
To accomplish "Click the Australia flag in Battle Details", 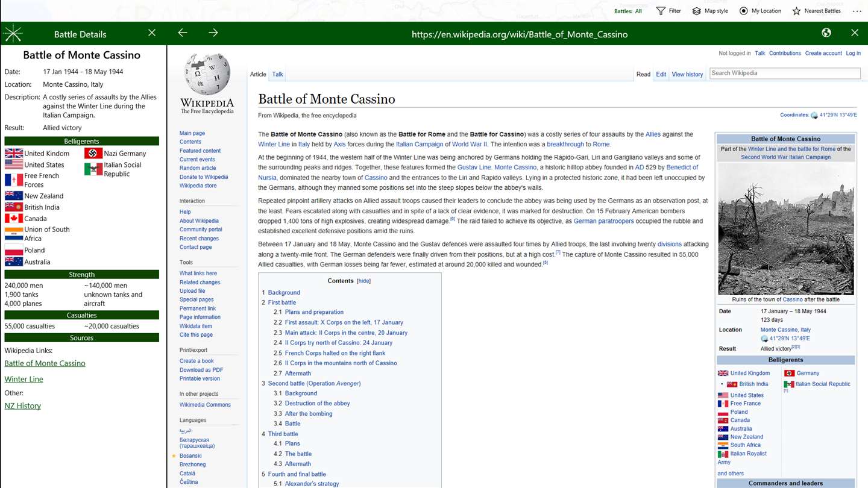I will 14,261.
